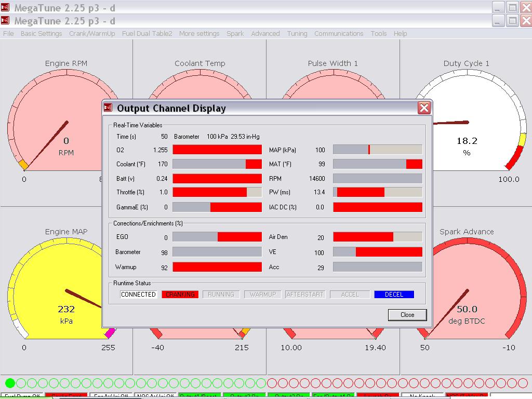Click the EGO correction bar
The width and height of the screenshot is (532, 399).
pyautogui.click(x=217, y=237)
